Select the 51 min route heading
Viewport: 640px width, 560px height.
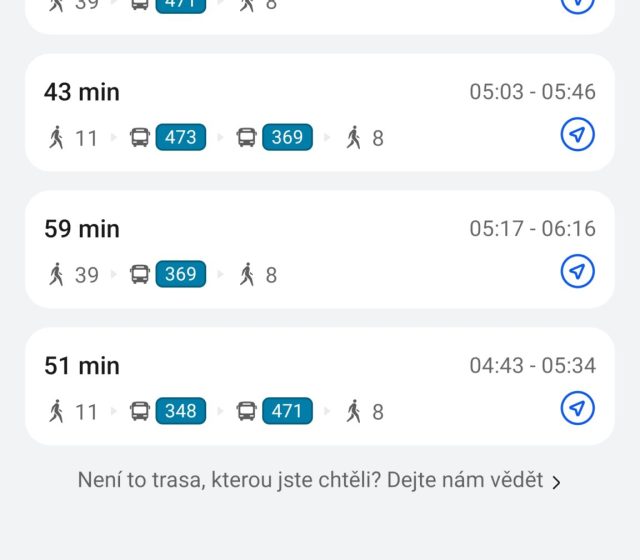(x=82, y=366)
